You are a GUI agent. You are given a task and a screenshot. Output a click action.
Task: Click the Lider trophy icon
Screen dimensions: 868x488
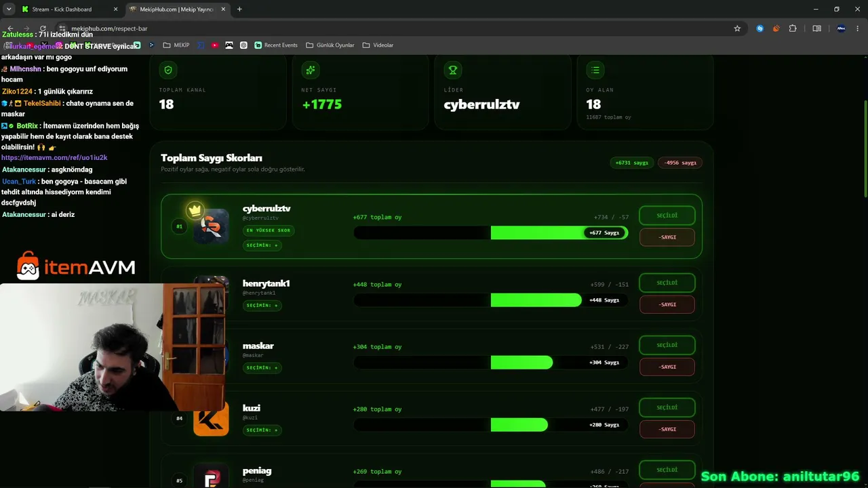tap(453, 70)
